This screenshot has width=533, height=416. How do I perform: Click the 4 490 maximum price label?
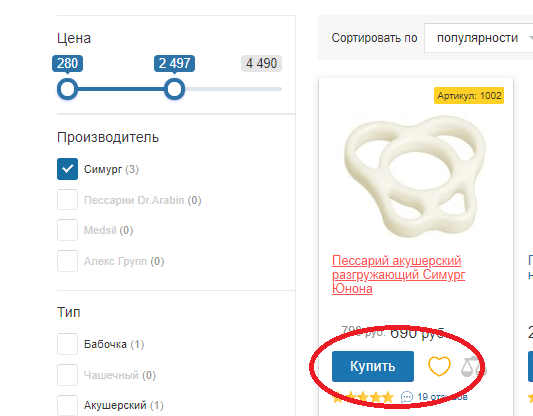[261, 63]
